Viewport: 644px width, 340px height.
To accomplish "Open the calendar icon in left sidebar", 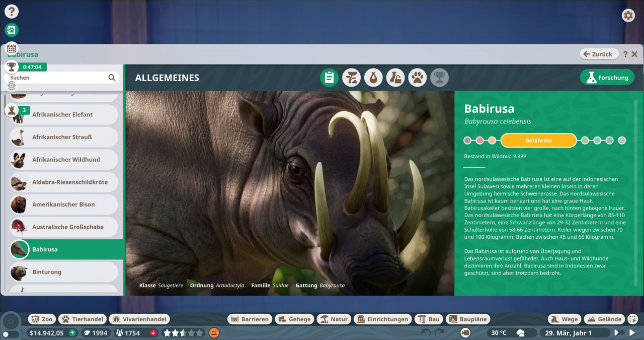I will coord(11,48).
